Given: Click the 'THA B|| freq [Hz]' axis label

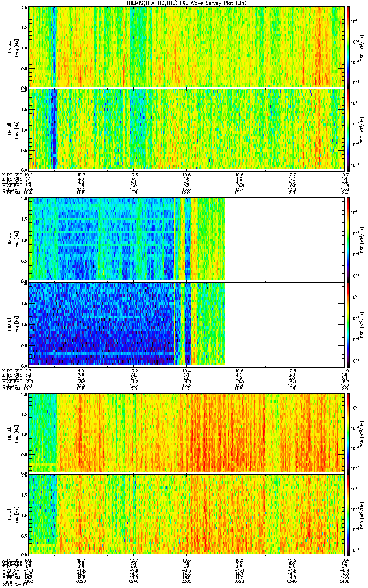Looking at the screenshot, I should (x=13, y=129).
